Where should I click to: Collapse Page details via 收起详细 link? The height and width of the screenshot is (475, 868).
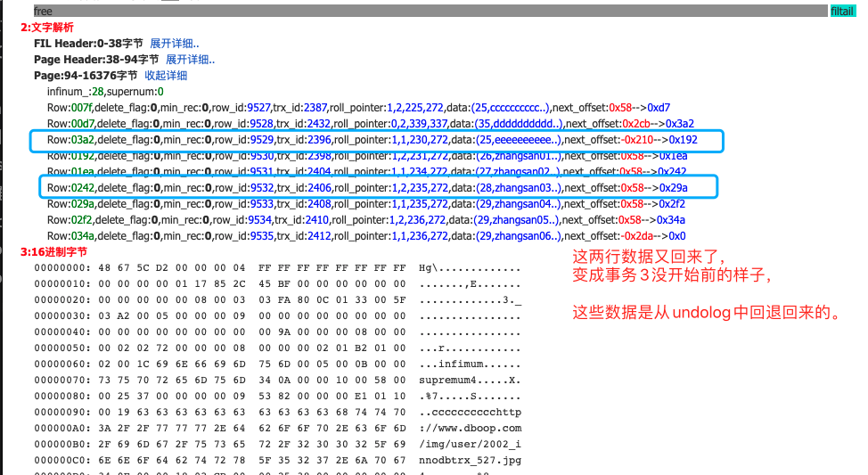[x=166, y=75]
